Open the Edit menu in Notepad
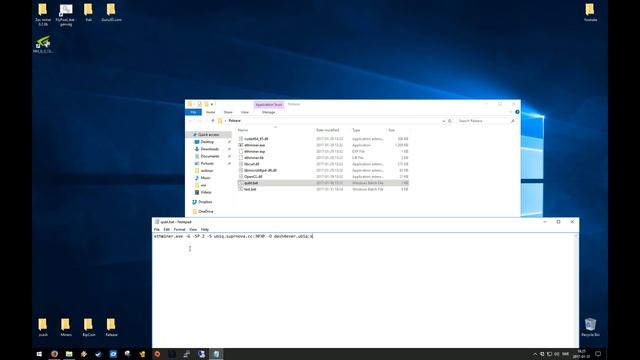Screen dimensions: 640x360 coord(167,229)
